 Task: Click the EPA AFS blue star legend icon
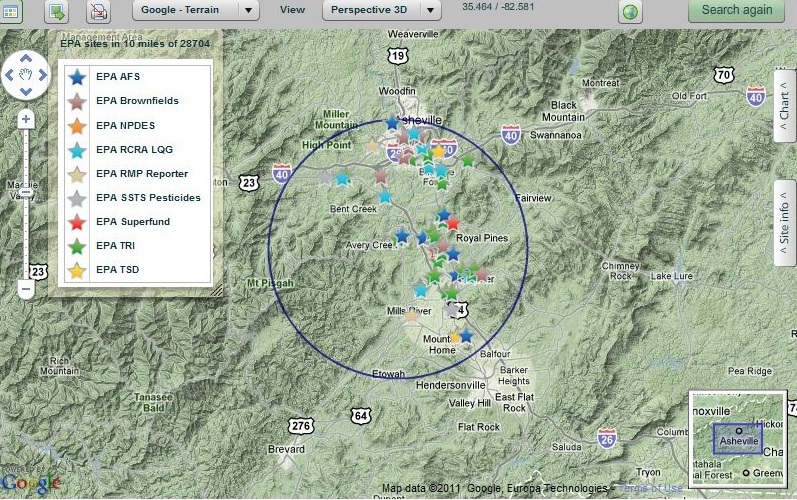pos(77,77)
